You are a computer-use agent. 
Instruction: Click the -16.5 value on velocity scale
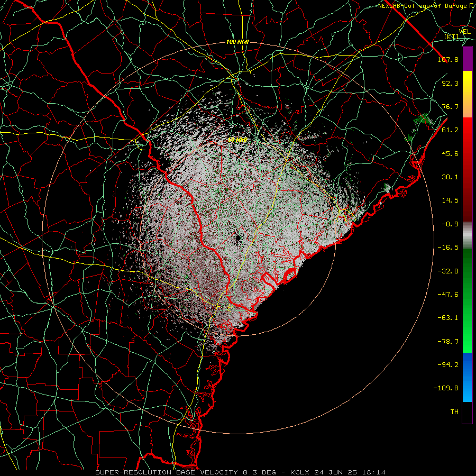click(x=448, y=248)
